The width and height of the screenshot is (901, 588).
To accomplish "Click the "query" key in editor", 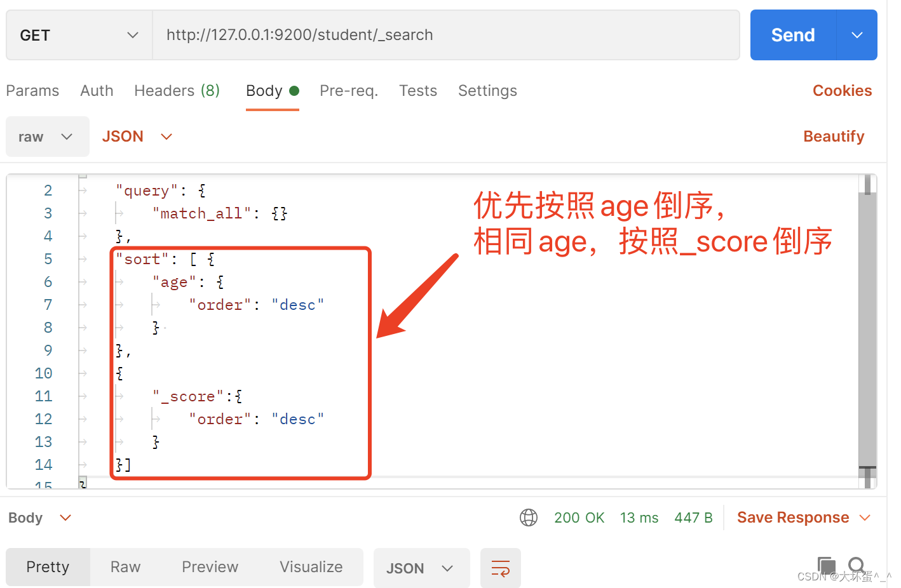I will point(147,190).
